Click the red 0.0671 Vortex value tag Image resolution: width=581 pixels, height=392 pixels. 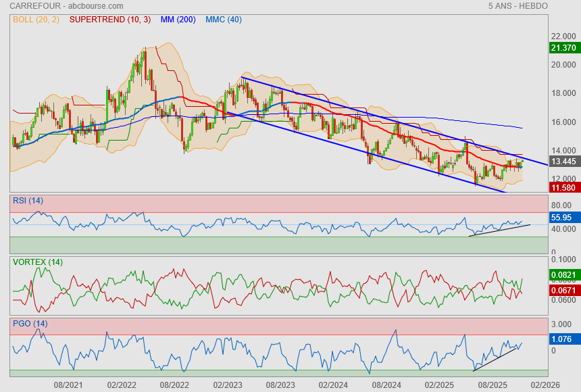pyautogui.click(x=563, y=290)
